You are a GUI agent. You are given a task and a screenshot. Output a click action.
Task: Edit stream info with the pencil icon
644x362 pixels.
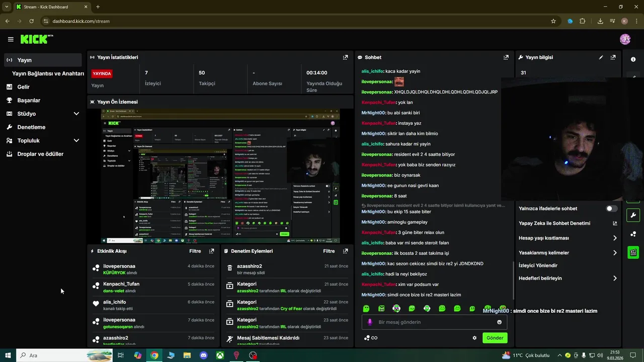point(601,57)
